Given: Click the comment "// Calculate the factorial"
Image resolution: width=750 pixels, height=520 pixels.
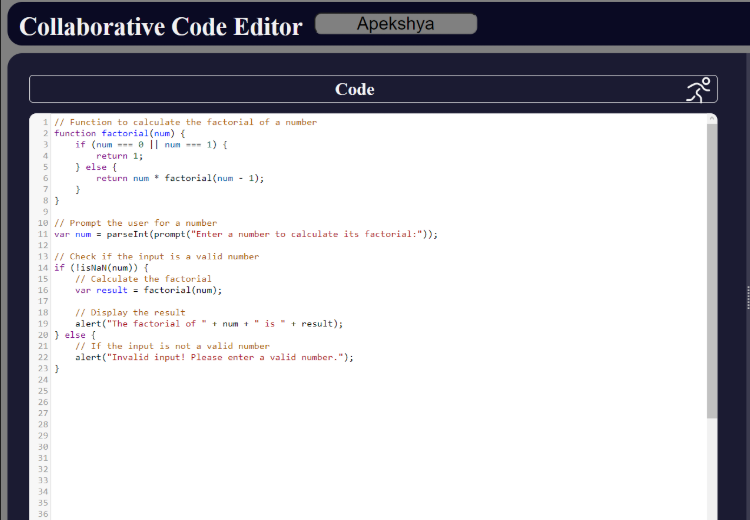Looking at the screenshot, I should point(143,279).
